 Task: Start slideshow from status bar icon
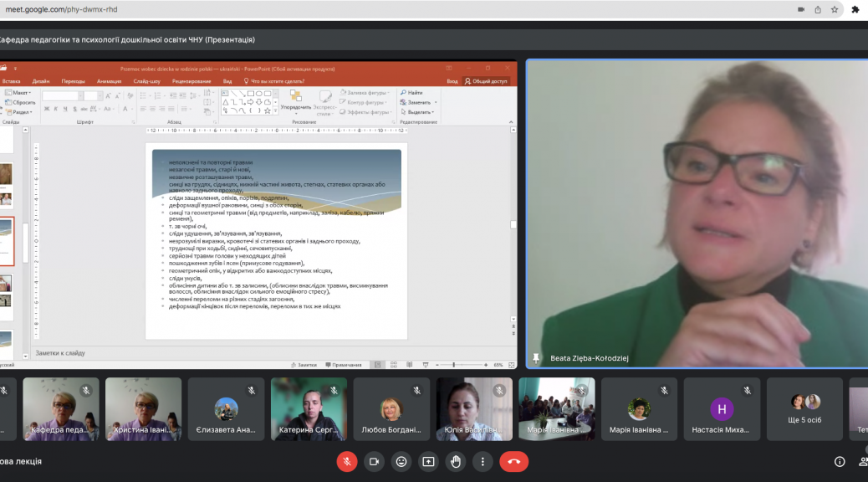click(425, 365)
